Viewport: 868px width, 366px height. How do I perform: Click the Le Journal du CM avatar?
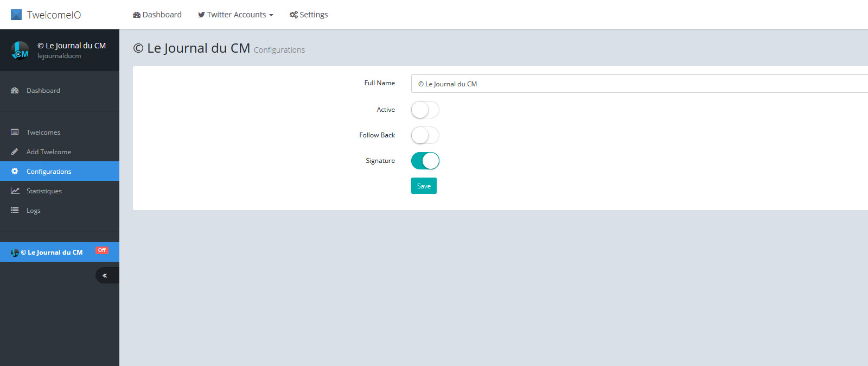(x=20, y=51)
